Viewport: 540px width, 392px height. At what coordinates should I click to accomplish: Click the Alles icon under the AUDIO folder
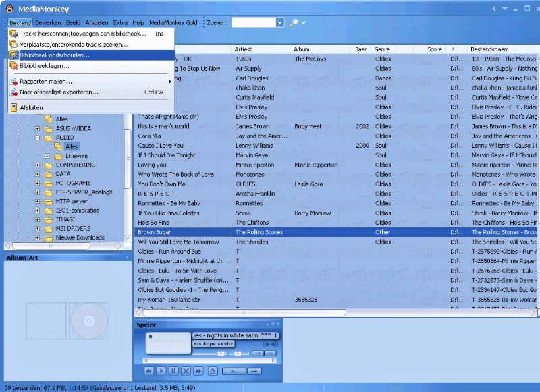coord(58,146)
